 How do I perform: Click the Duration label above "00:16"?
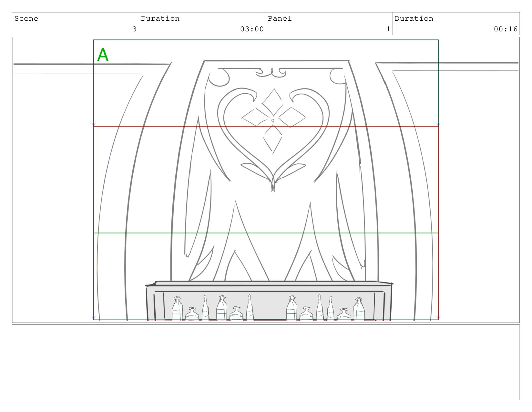point(414,19)
